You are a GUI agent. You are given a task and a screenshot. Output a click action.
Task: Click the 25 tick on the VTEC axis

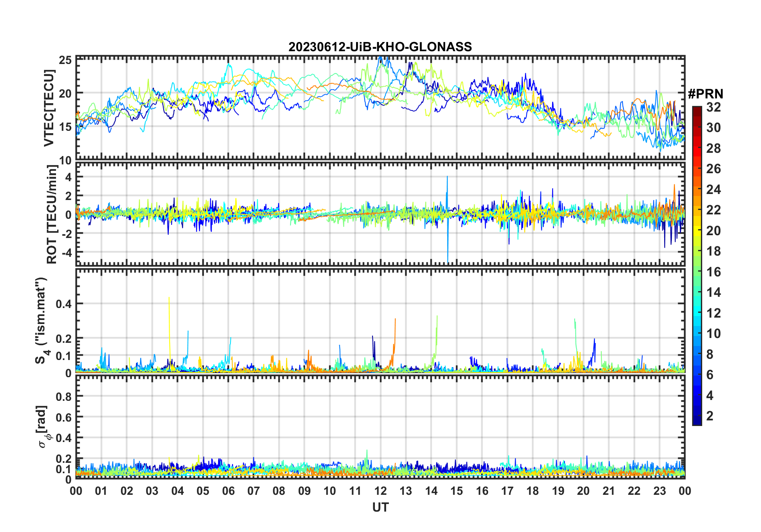tap(65, 60)
